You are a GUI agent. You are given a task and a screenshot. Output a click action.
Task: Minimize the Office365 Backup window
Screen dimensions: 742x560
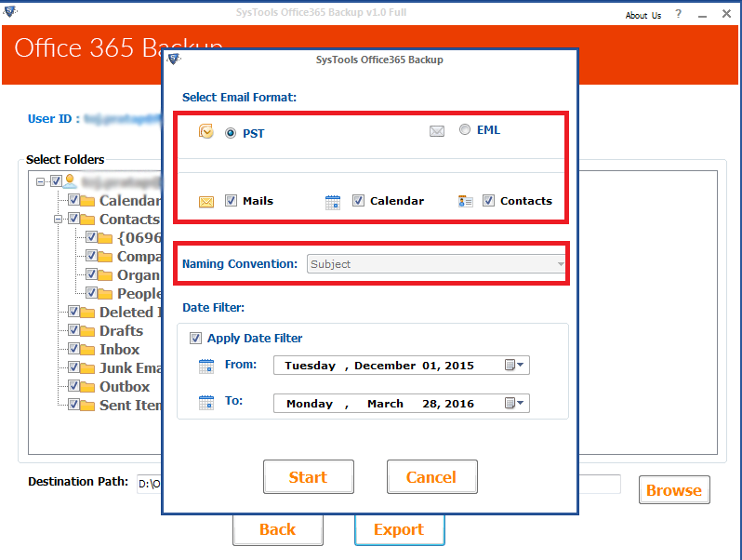[702, 15]
